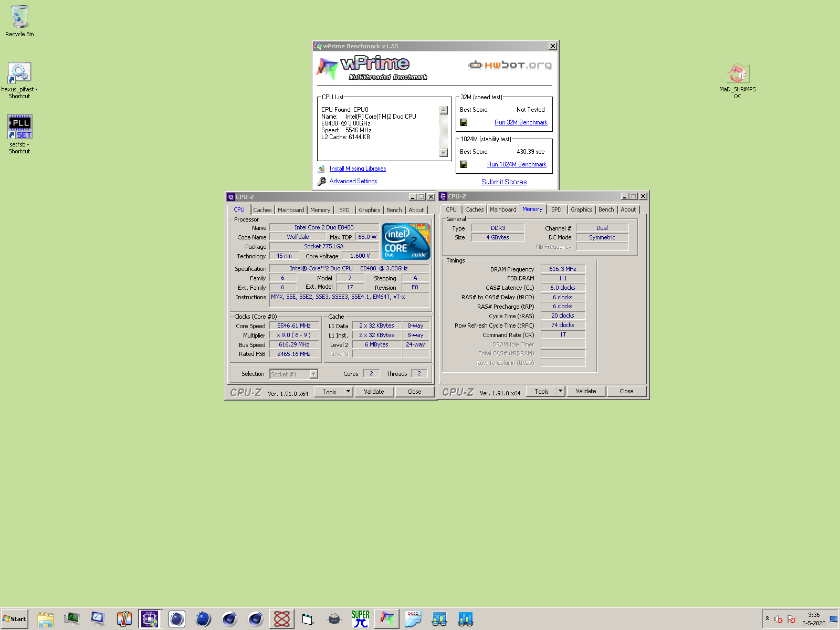Click the save icon for 32M score
The height and width of the screenshot is (630, 840).
coord(464,122)
